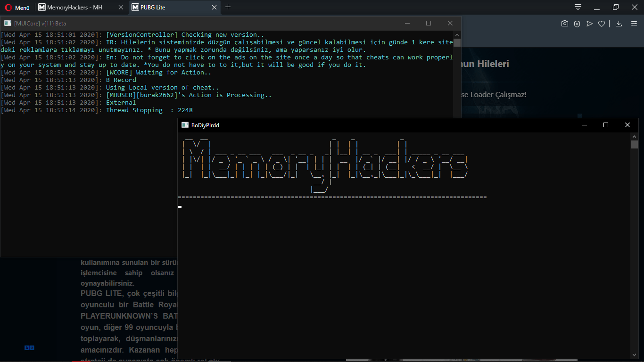The image size is (644, 362).
Task: Open Opera's tab menu icon
Action: pos(578,7)
